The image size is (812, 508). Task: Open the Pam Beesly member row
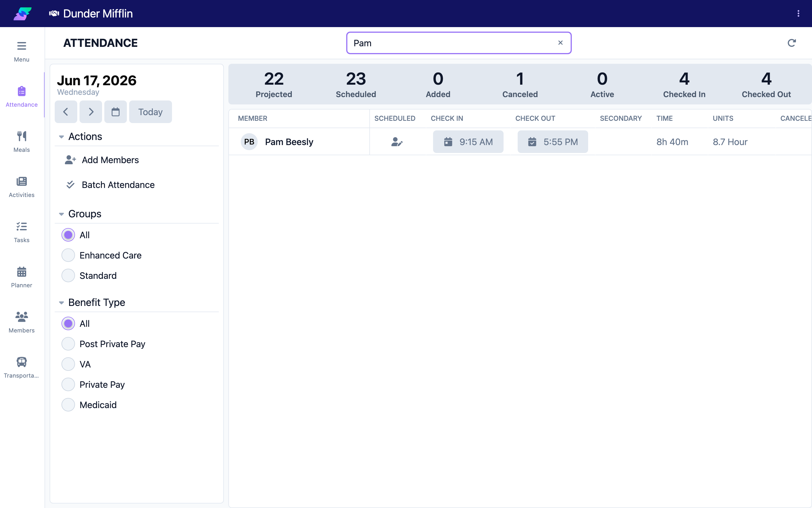[x=520, y=141]
